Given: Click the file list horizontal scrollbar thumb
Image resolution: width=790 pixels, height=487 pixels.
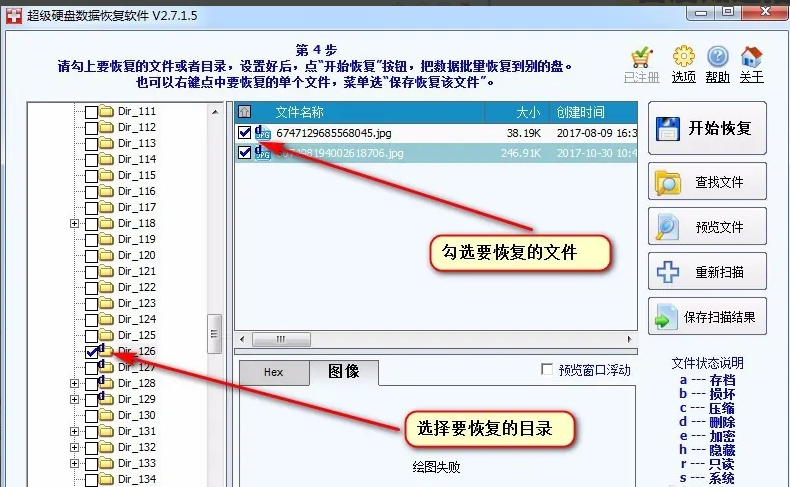Looking at the screenshot, I should tap(281, 339).
